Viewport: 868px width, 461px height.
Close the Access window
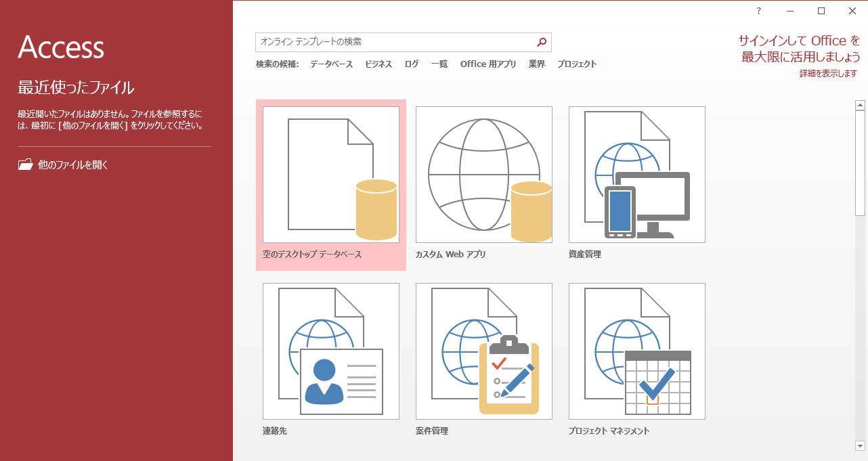click(x=852, y=11)
